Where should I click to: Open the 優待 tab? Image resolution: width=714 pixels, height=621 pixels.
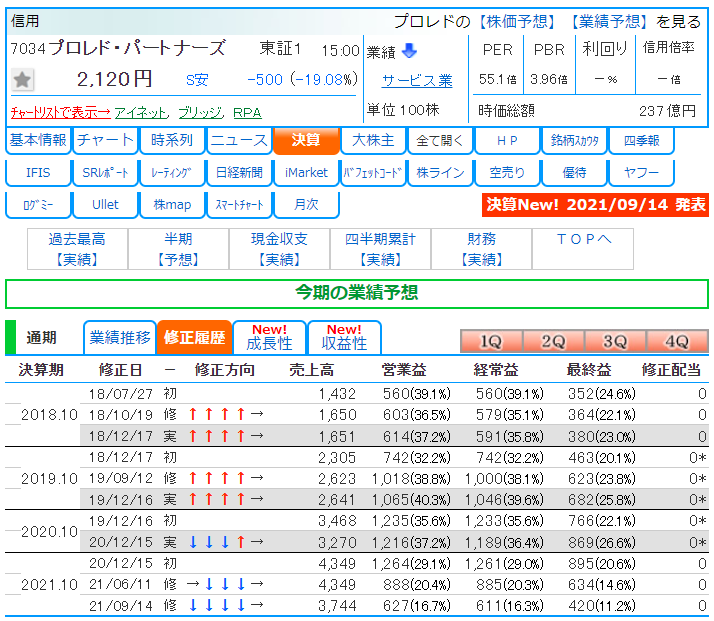(574, 173)
